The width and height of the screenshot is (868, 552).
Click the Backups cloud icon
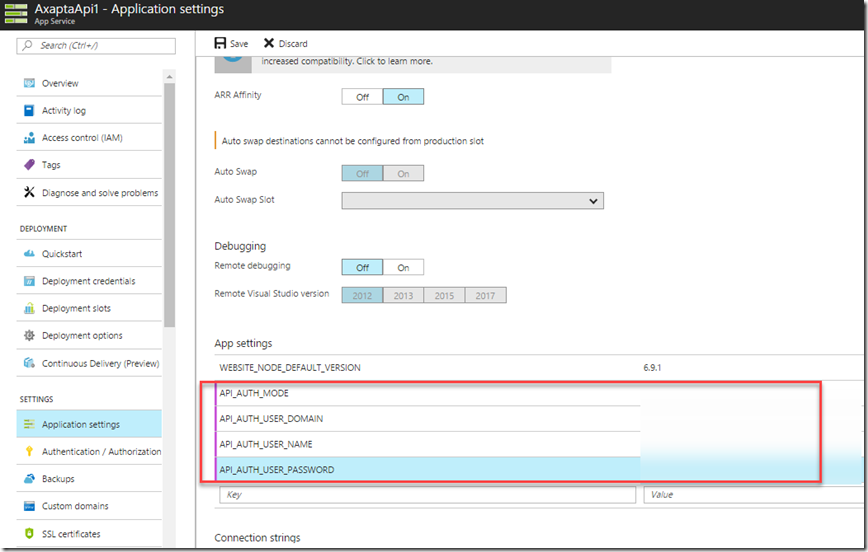click(29, 478)
